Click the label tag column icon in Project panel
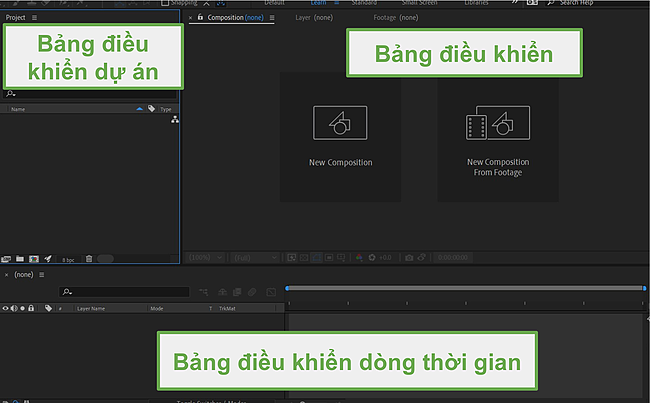 click(151, 109)
